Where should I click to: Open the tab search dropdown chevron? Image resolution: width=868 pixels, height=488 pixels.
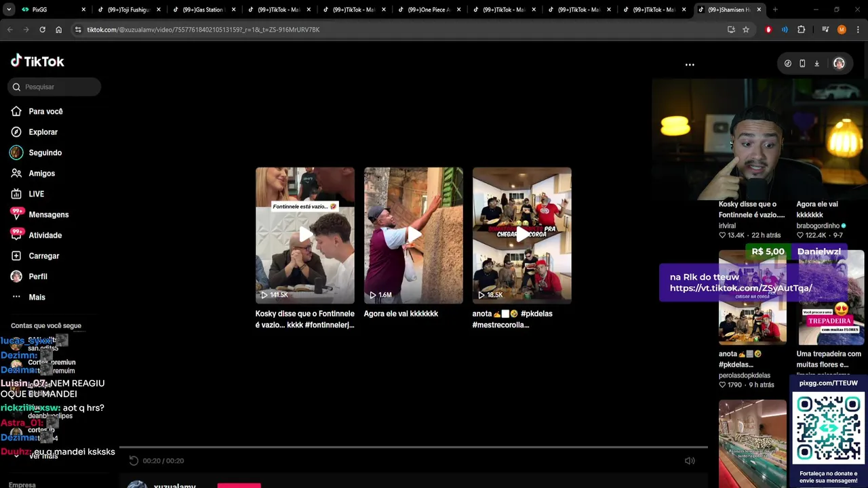point(9,9)
